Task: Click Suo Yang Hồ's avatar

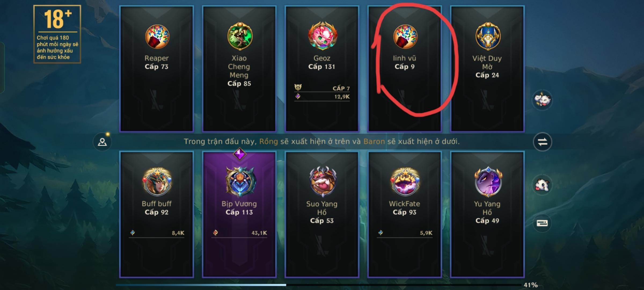Action: (322, 181)
